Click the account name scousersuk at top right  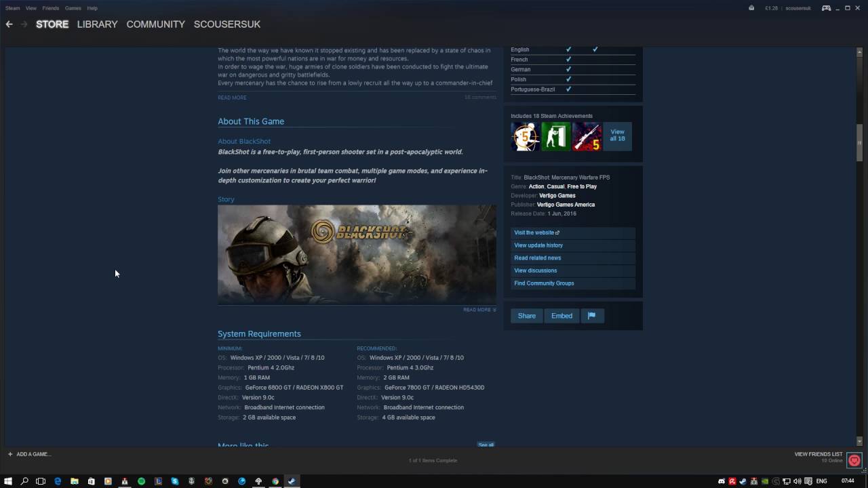point(798,8)
